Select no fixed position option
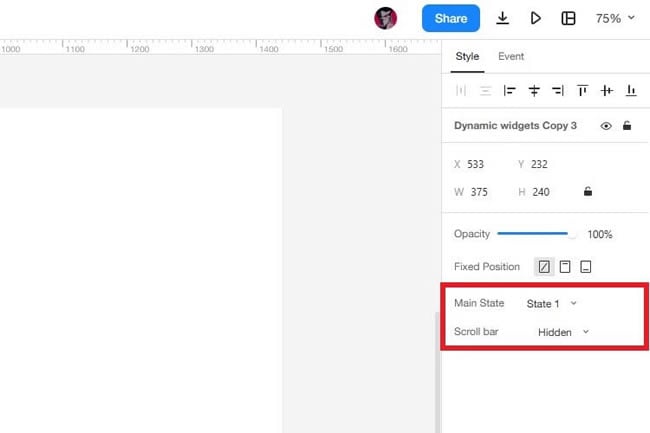650x433 pixels. (x=544, y=266)
